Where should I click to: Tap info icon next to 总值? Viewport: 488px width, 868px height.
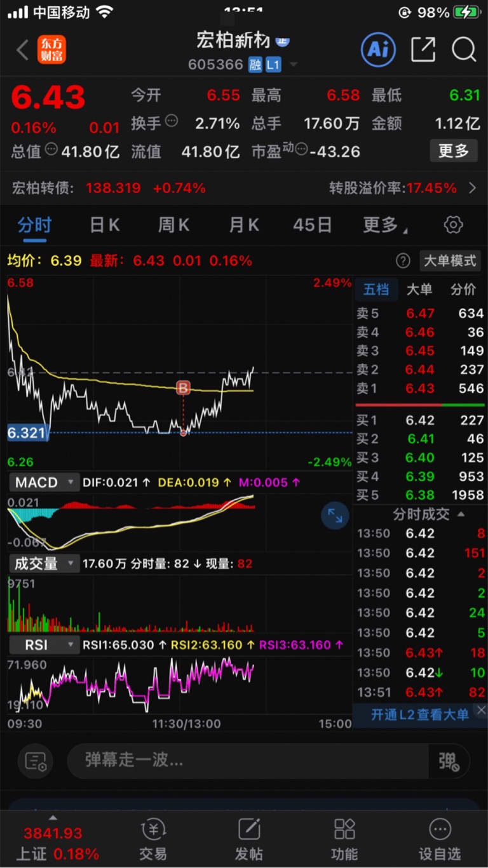tap(51, 150)
